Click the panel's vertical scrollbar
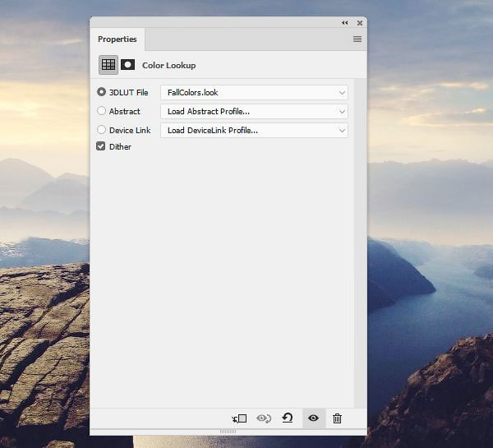 [361, 243]
